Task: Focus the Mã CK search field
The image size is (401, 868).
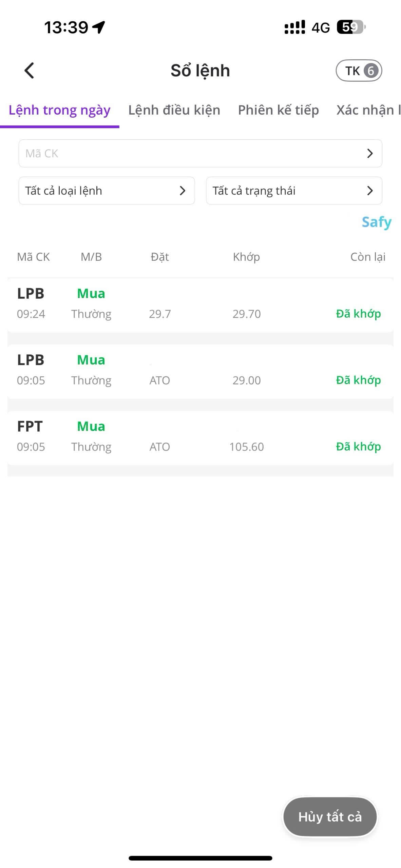Action: coord(190,153)
